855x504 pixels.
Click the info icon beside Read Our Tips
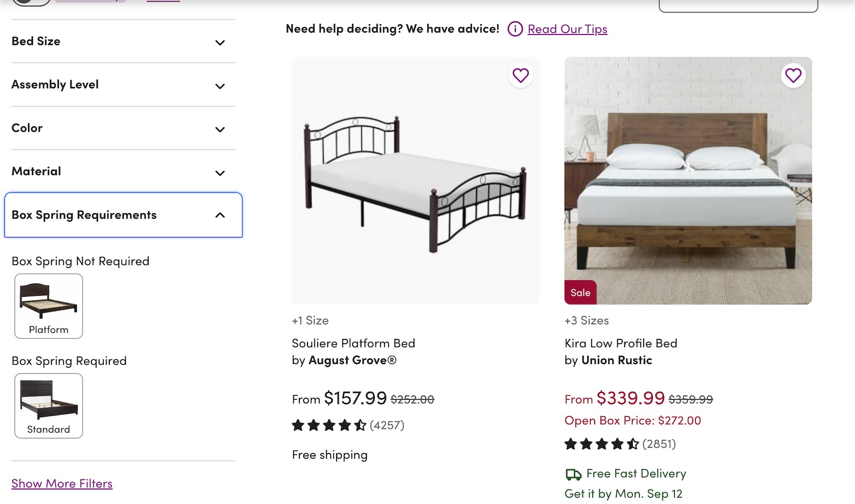515,29
